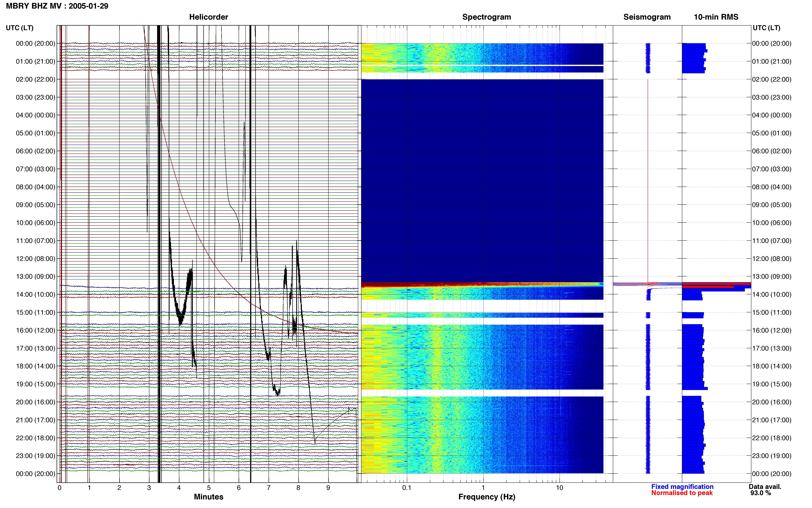
Task: Click the 'UTC (LT)' label on the right side
Action: 766,28
